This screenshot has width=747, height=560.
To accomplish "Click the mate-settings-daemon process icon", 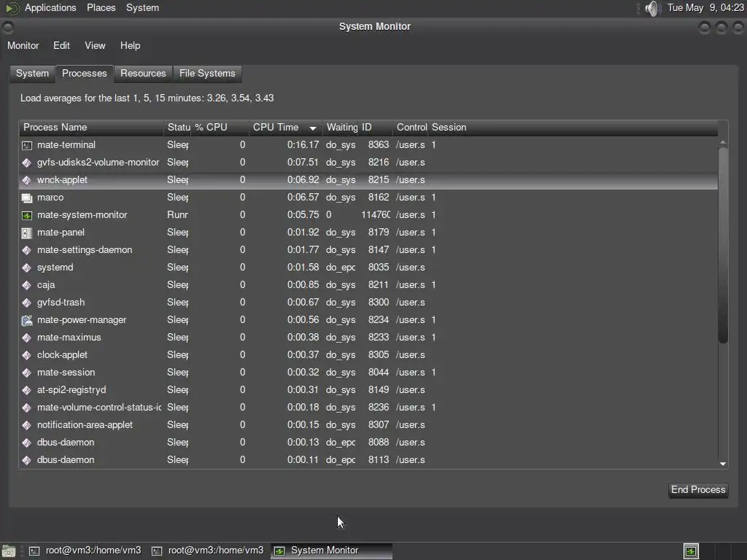I will click(x=27, y=251).
